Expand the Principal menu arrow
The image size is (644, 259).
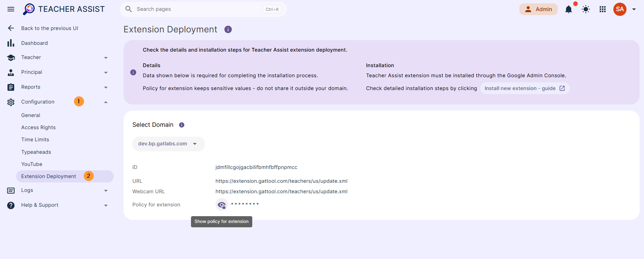[106, 73]
